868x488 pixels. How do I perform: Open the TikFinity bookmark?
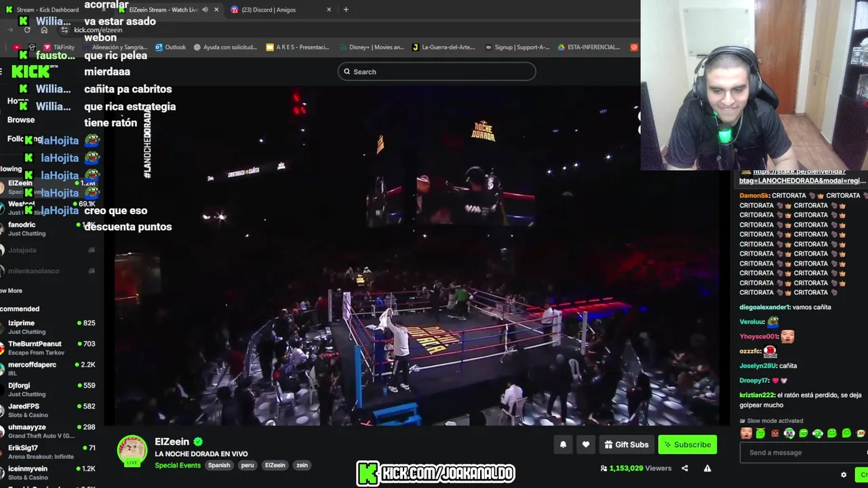click(59, 47)
